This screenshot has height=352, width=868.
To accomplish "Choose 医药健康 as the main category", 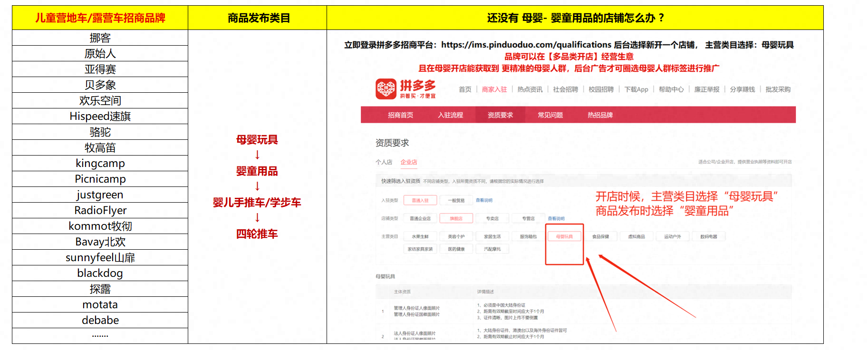I will (x=456, y=249).
